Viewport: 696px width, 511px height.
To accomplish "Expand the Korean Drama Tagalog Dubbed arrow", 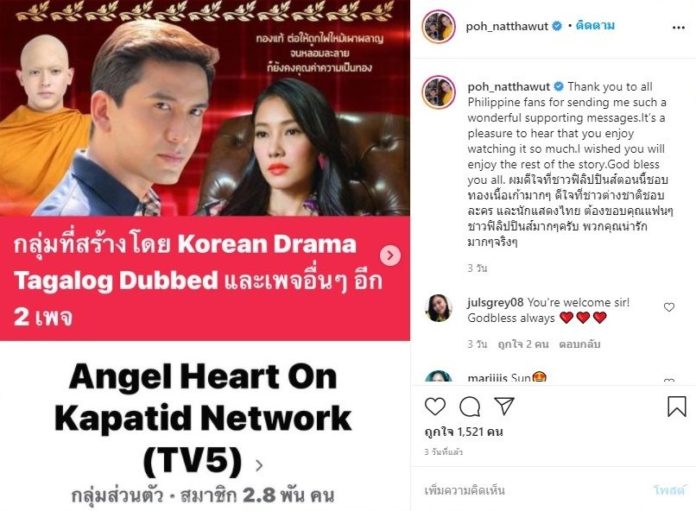I will coord(390,255).
